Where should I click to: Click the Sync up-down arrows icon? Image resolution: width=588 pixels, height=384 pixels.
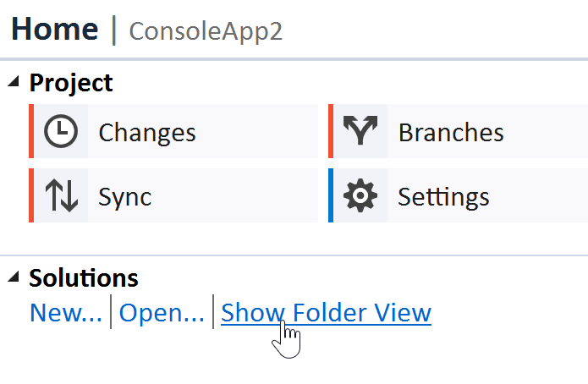[61, 196]
